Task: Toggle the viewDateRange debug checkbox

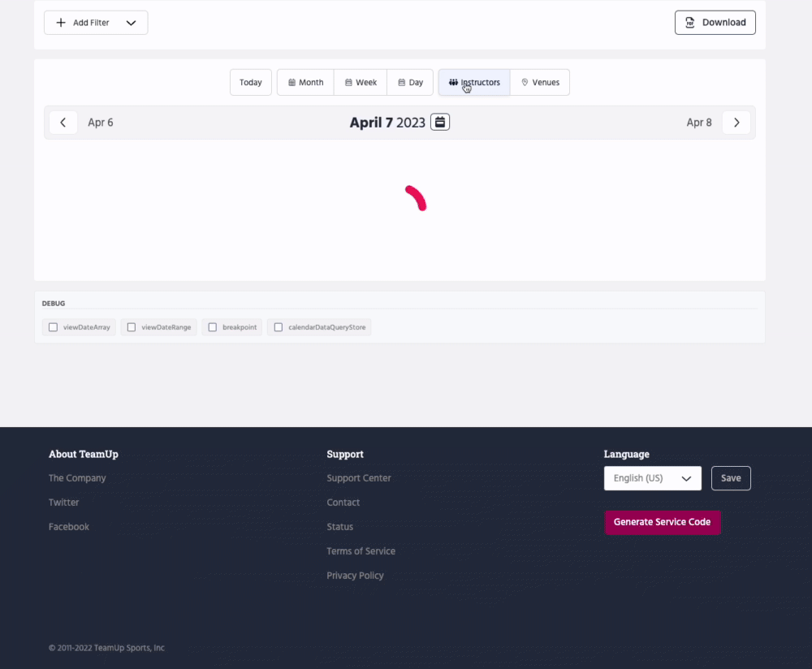Action: [132, 327]
